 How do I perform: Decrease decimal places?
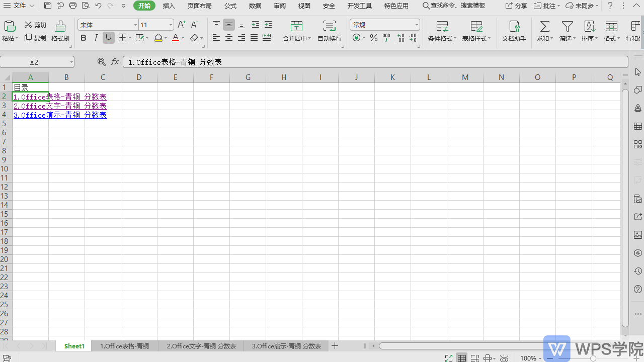(413, 38)
